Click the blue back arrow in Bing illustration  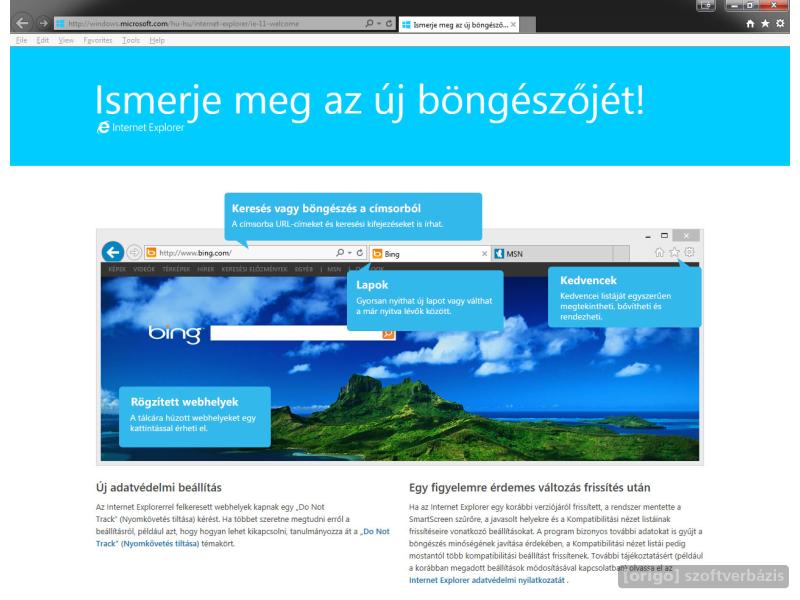[x=113, y=252]
